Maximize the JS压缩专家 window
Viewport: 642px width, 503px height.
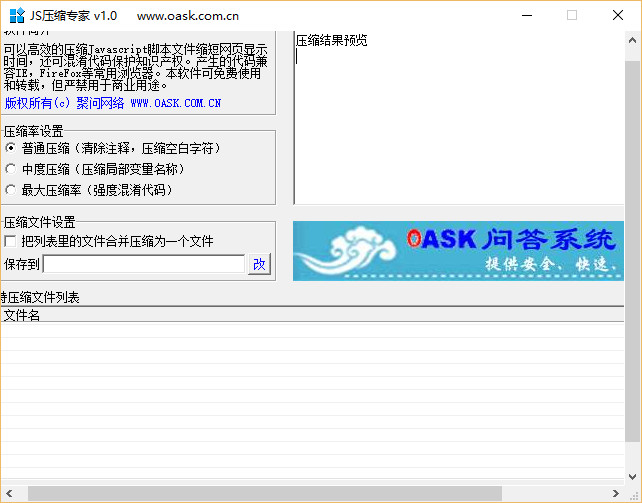tap(572, 16)
